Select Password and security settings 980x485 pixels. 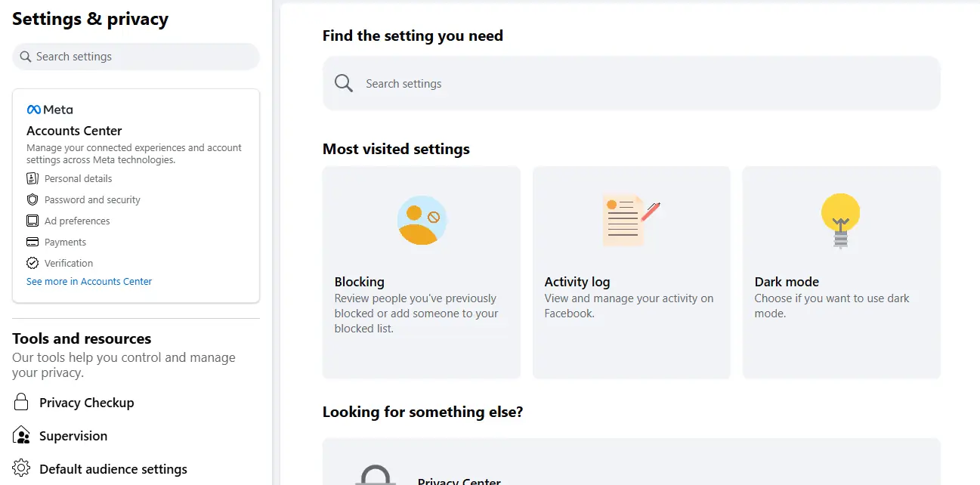point(90,199)
